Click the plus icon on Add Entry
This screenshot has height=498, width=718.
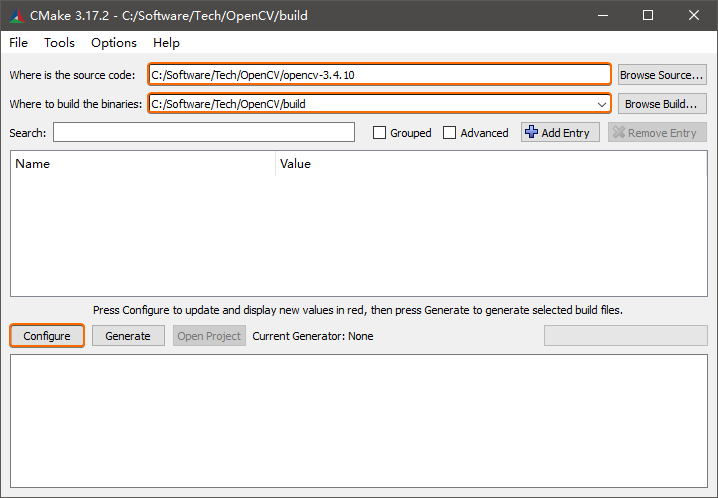coord(531,132)
